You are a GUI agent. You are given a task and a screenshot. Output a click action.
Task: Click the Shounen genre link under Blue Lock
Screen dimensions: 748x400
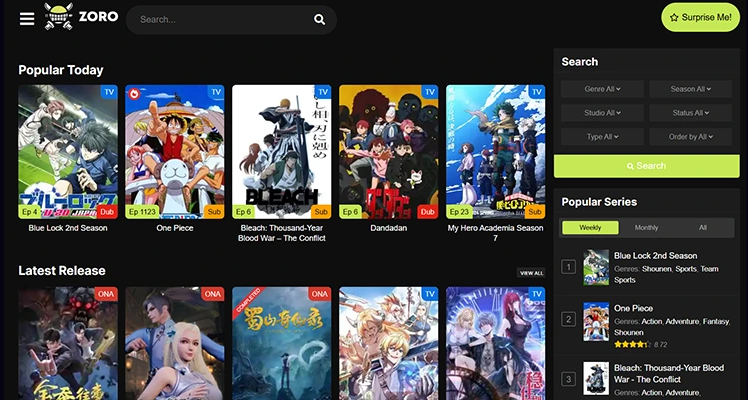coord(658,269)
